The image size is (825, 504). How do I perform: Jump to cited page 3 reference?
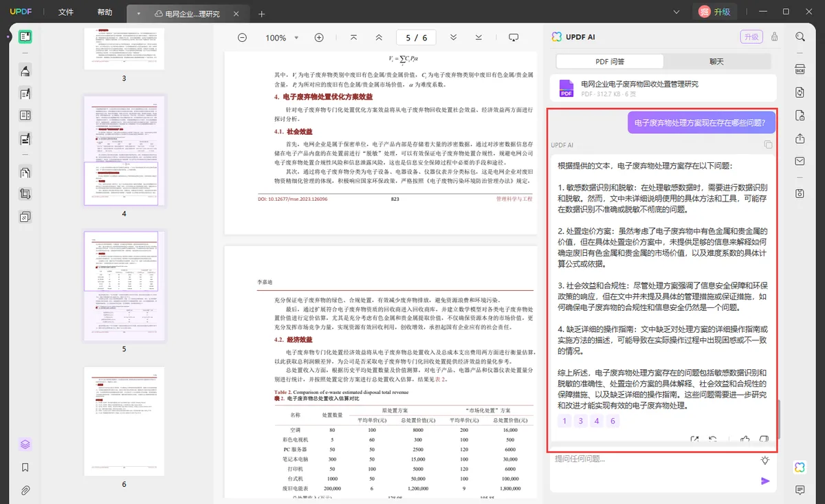(x=581, y=421)
